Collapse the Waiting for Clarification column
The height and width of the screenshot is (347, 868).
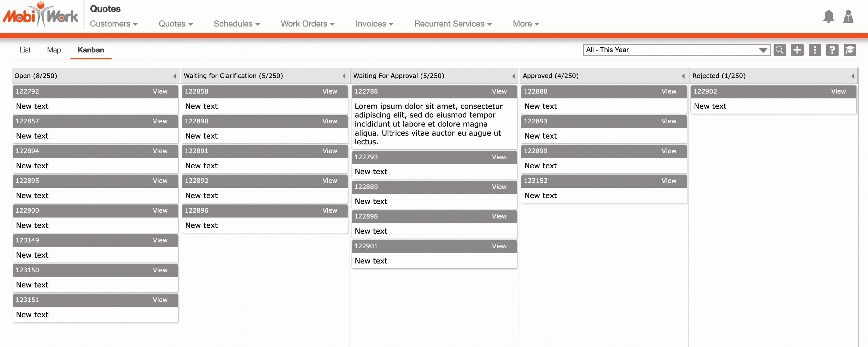coord(344,76)
